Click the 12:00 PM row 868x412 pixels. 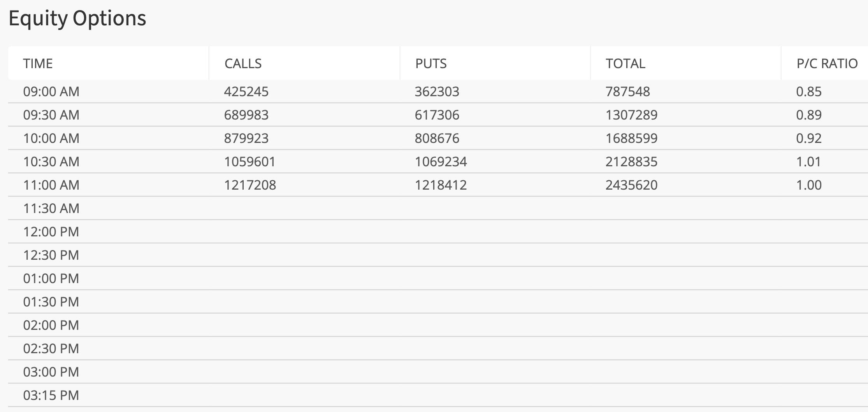point(438,232)
